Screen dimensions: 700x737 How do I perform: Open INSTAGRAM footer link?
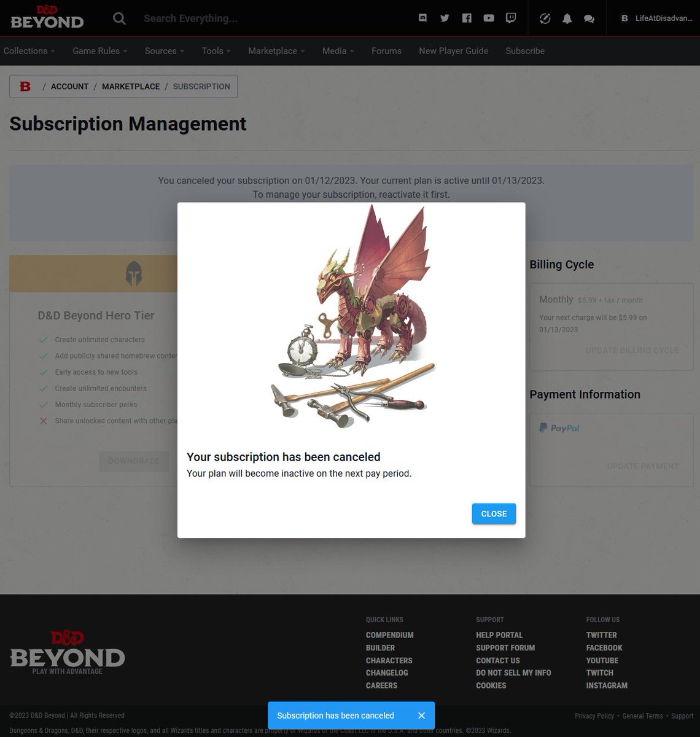click(x=607, y=685)
